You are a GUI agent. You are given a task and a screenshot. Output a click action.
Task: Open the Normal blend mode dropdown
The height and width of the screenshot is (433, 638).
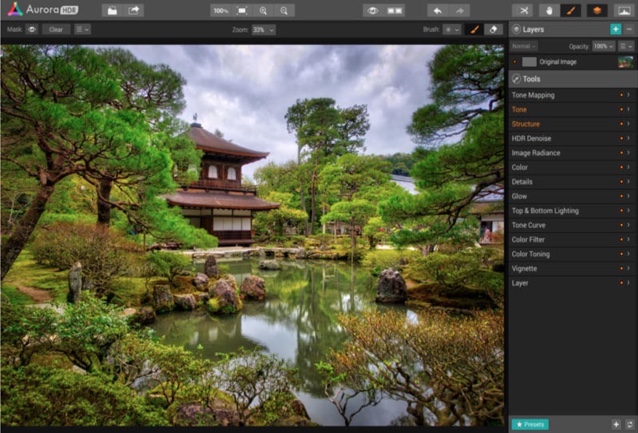coord(524,46)
